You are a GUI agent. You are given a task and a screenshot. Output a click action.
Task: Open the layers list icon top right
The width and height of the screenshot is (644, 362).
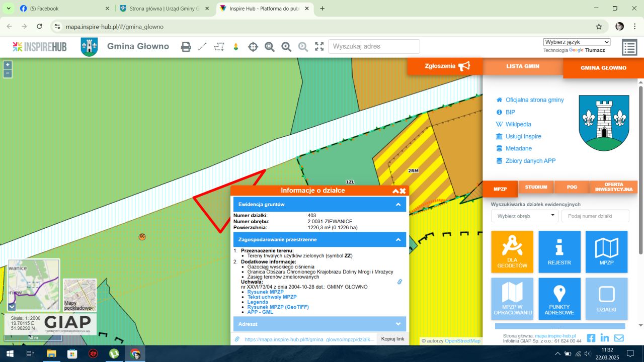coord(629,47)
